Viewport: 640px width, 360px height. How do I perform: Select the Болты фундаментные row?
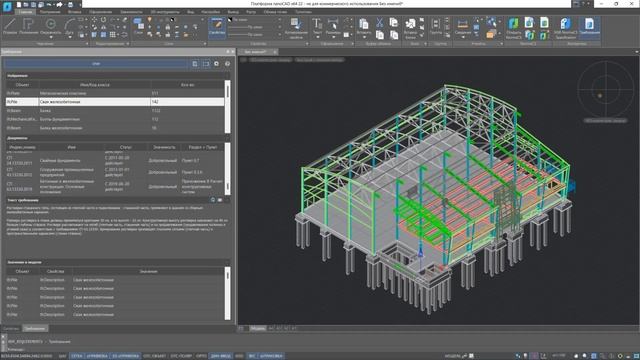tap(115, 119)
